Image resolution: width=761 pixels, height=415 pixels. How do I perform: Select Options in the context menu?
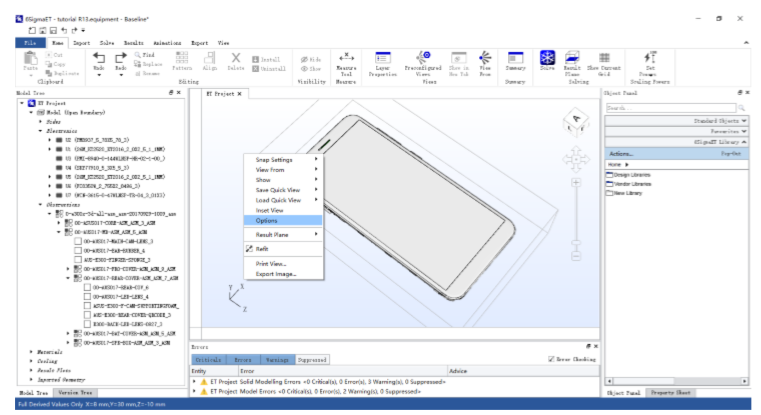(x=267, y=220)
